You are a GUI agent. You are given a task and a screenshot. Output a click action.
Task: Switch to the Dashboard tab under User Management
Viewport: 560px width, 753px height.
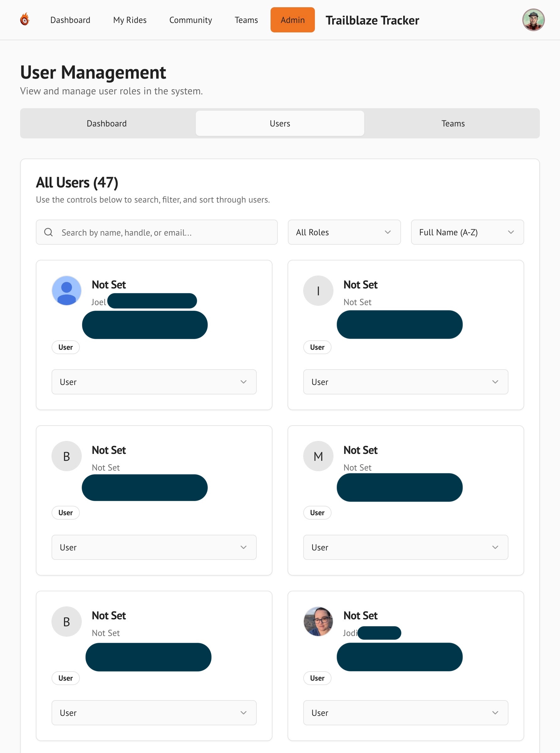click(x=107, y=124)
